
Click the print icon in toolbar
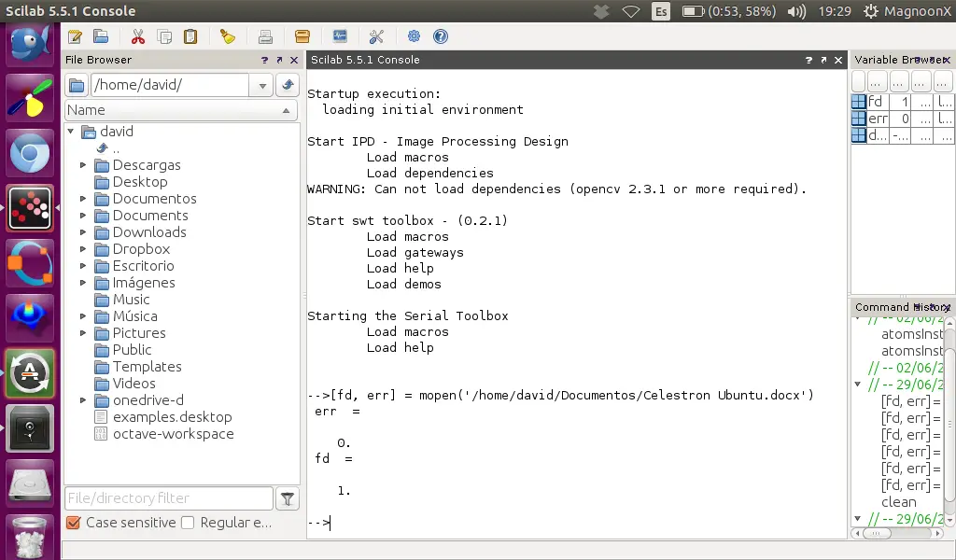[265, 36]
